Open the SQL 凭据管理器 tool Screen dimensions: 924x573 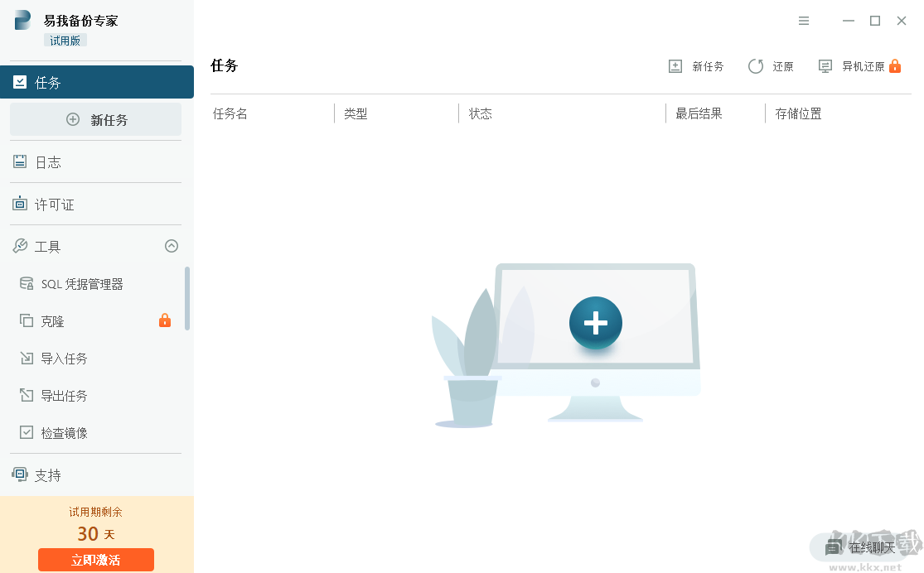point(80,283)
